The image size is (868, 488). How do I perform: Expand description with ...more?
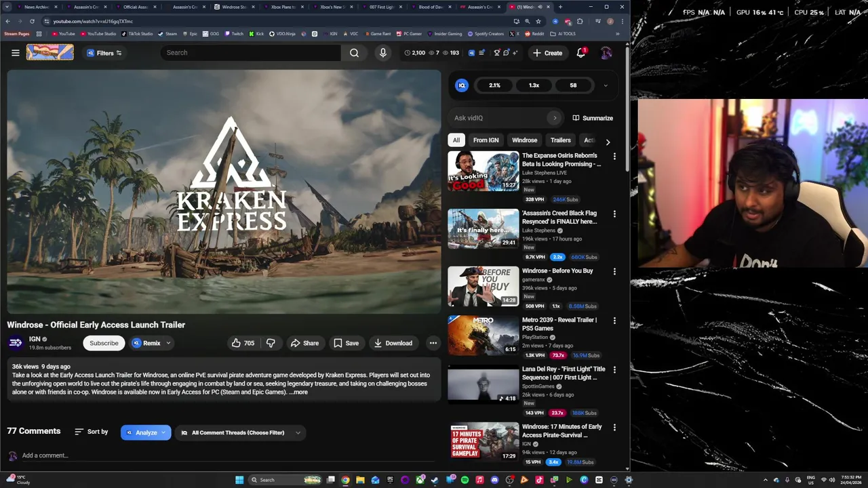pos(298,392)
